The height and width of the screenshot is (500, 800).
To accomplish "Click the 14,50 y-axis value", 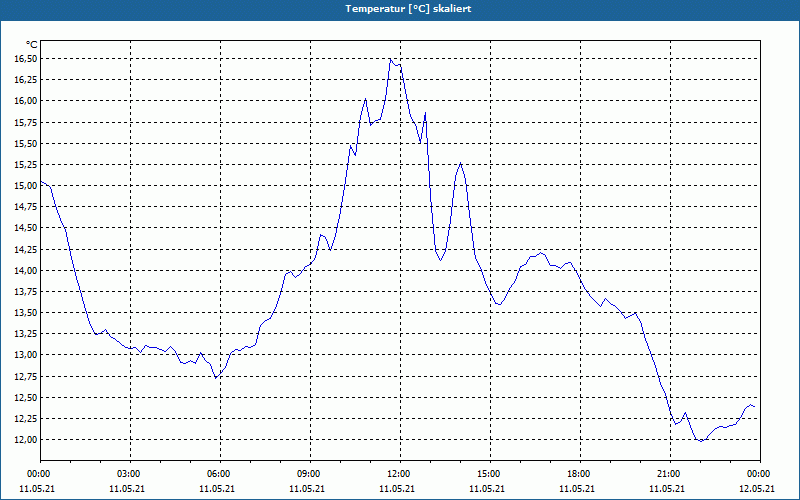I will [26, 228].
